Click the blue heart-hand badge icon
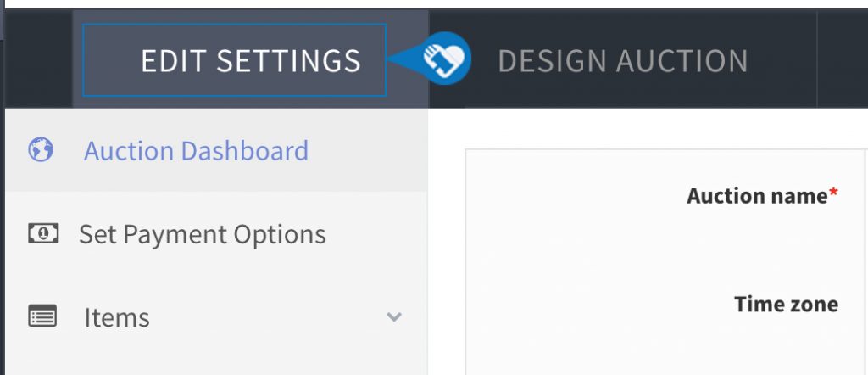Viewport: 868px width, 375px height. tap(448, 59)
